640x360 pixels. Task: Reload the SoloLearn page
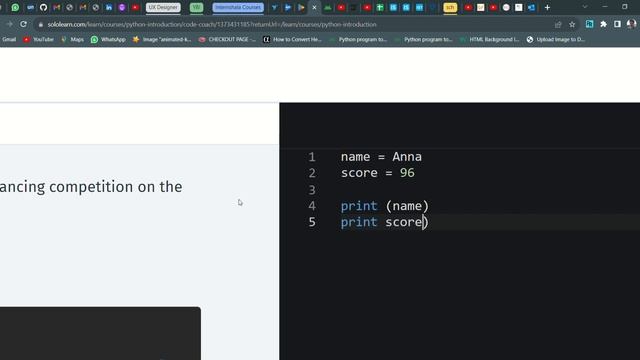coord(24,24)
